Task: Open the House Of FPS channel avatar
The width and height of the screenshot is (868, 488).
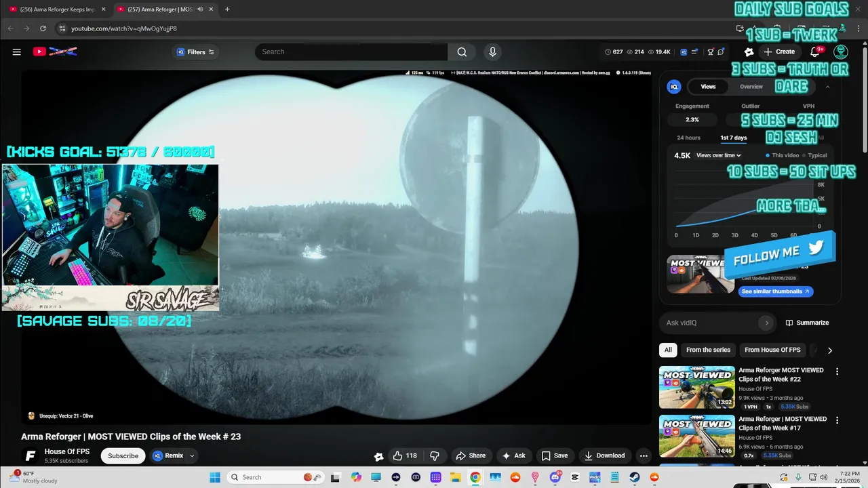Action: [x=30, y=455]
